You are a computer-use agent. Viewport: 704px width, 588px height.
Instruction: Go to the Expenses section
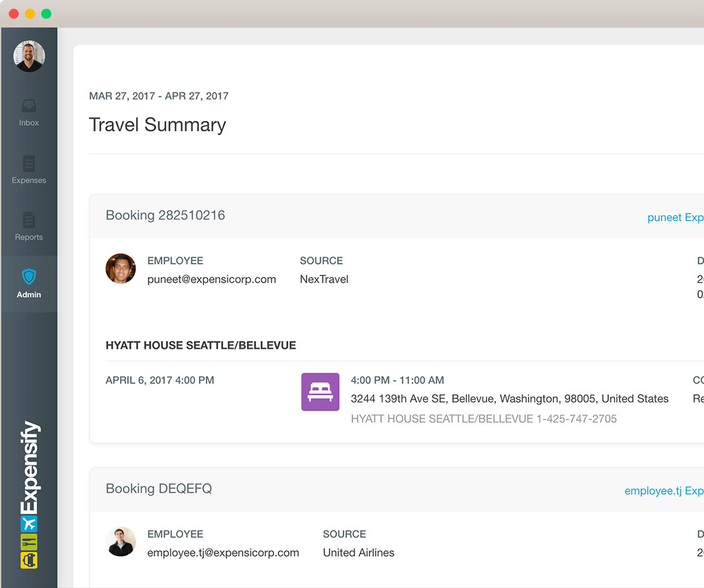(x=29, y=170)
